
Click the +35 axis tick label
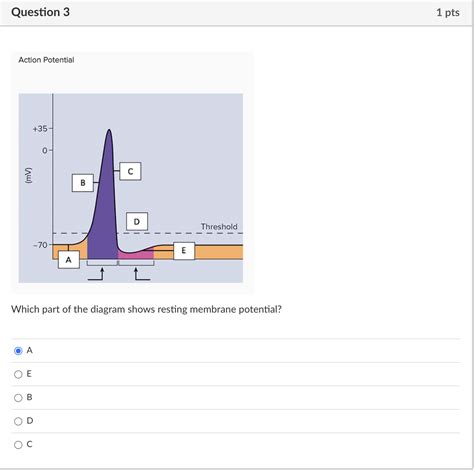point(40,129)
